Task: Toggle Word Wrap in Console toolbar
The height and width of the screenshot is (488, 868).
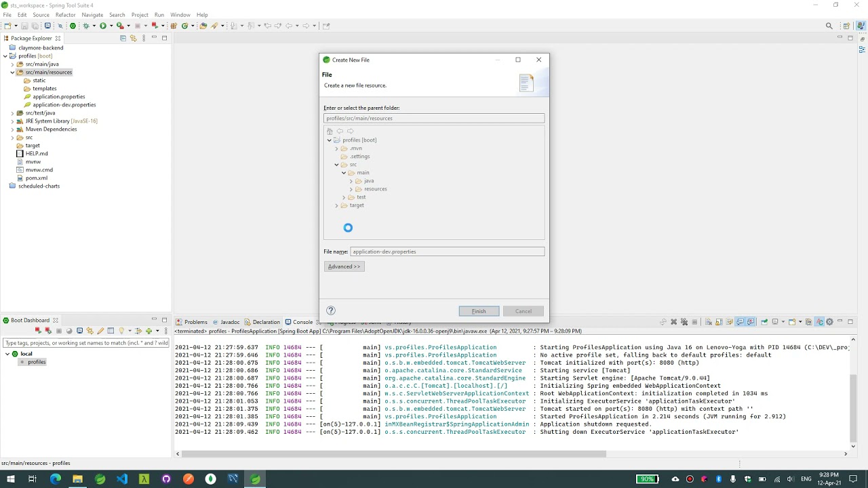Action: pos(730,322)
